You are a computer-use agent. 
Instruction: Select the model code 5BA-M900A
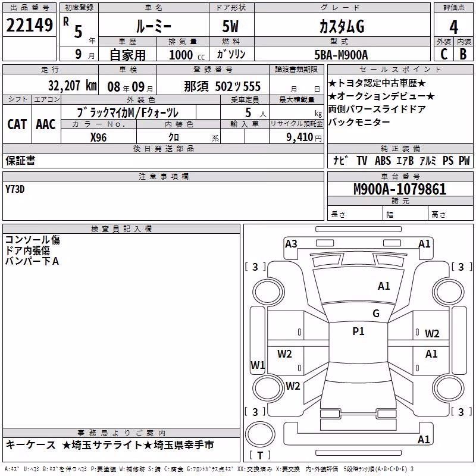pyautogui.click(x=341, y=55)
